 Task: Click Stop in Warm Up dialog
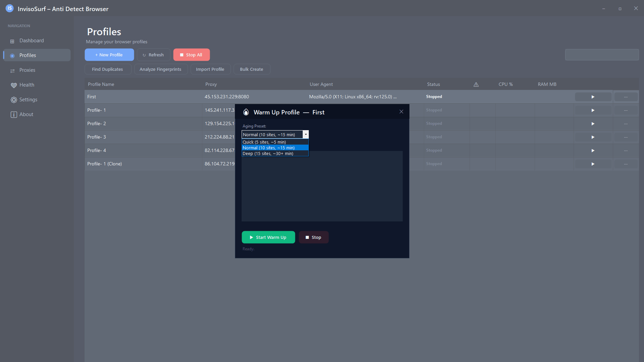(314, 237)
